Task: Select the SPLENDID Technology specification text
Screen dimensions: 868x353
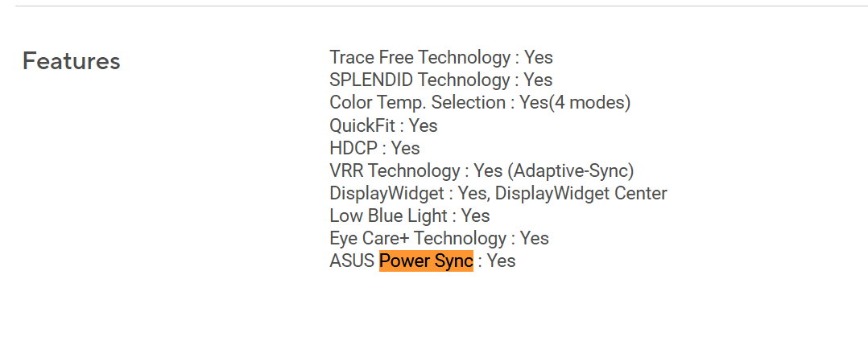Action: click(440, 80)
